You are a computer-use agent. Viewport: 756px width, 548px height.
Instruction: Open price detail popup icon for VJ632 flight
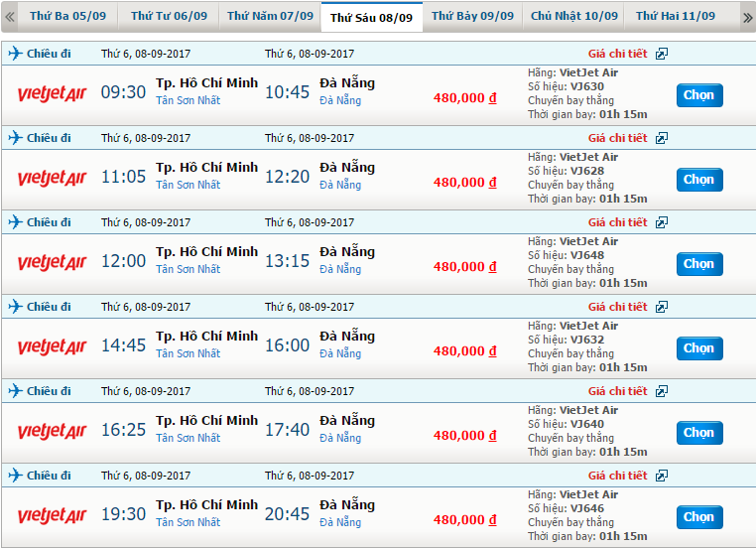[x=662, y=307]
